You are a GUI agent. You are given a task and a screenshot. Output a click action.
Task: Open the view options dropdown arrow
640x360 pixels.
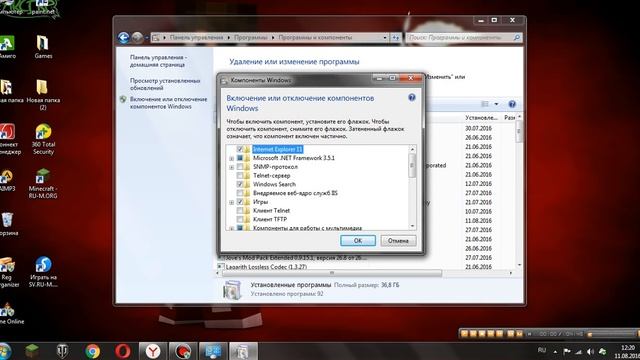click(x=496, y=104)
